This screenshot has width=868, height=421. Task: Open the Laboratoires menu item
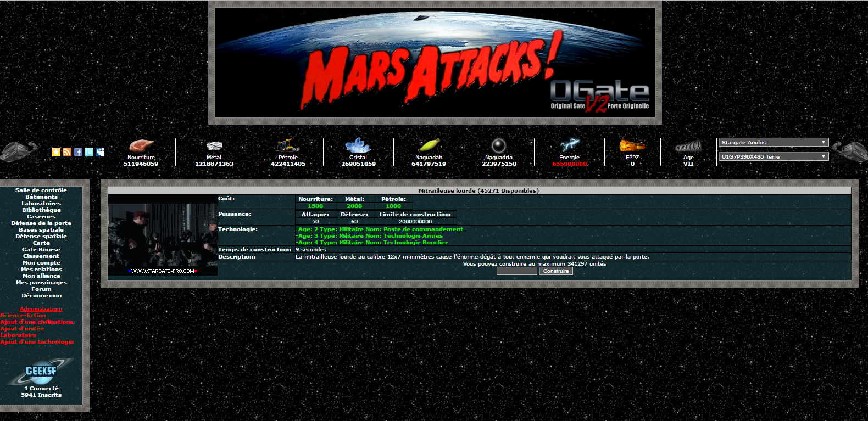(41, 204)
